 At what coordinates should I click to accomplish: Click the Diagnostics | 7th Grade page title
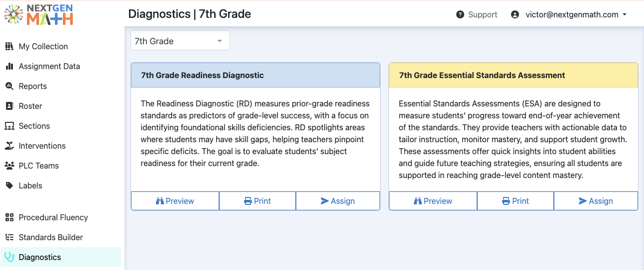190,14
